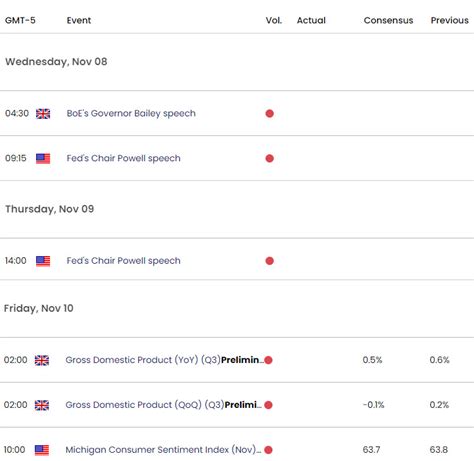Screen dimensions: 474x461
Task: Click UK flag next to GDP (YoY) row
Action: coord(42,360)
